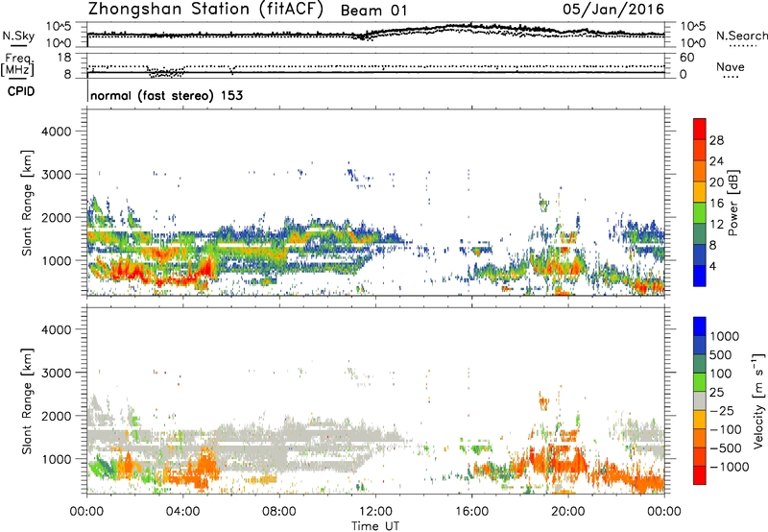Click the "16:00" time axis label
768x532 pixels.
click(471, 512)
